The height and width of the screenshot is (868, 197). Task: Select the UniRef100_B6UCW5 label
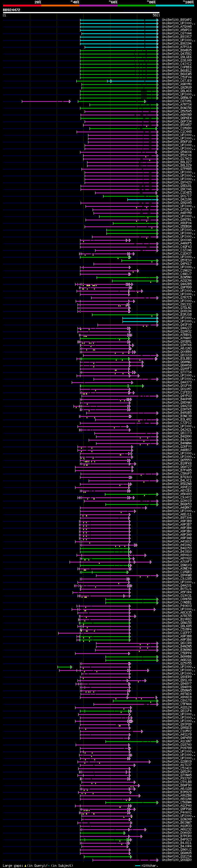[x=177, y=74]
